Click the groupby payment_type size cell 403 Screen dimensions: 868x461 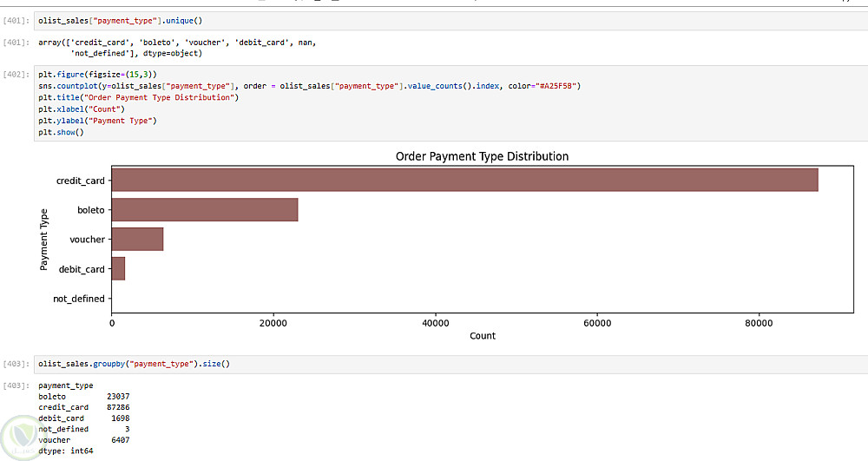click(450, 364)
